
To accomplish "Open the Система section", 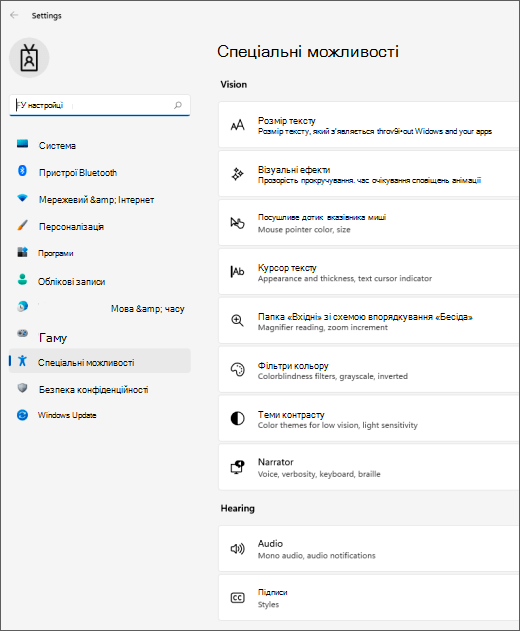I will (x=99, y=145).
